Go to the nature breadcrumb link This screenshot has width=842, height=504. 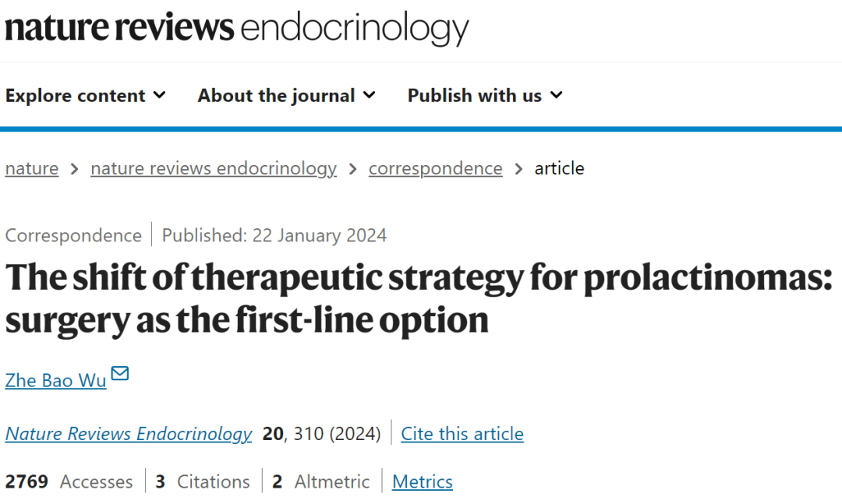click(32, 168)
